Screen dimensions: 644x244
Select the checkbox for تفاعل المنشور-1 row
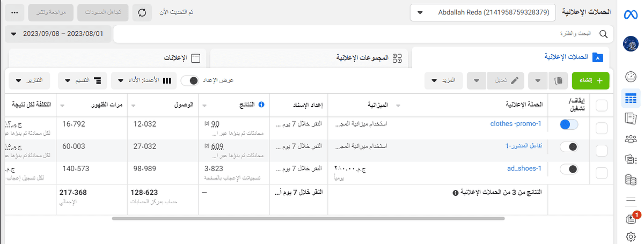coord(602,147)
